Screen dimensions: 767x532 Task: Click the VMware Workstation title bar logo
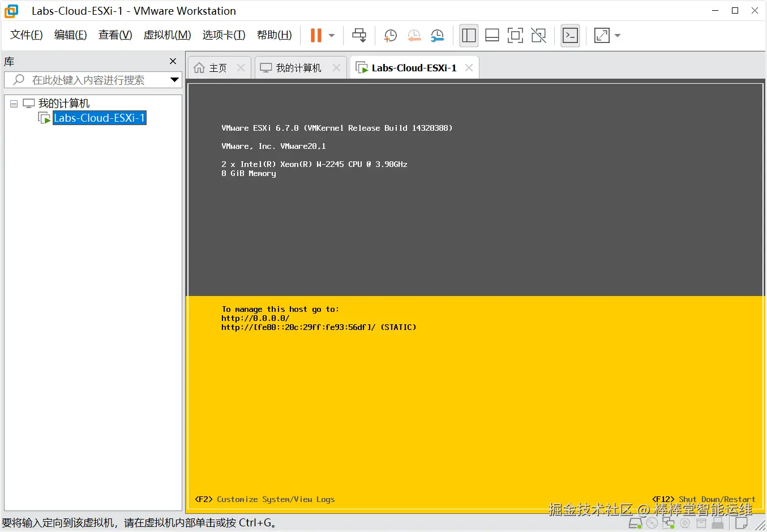(11, 11)
